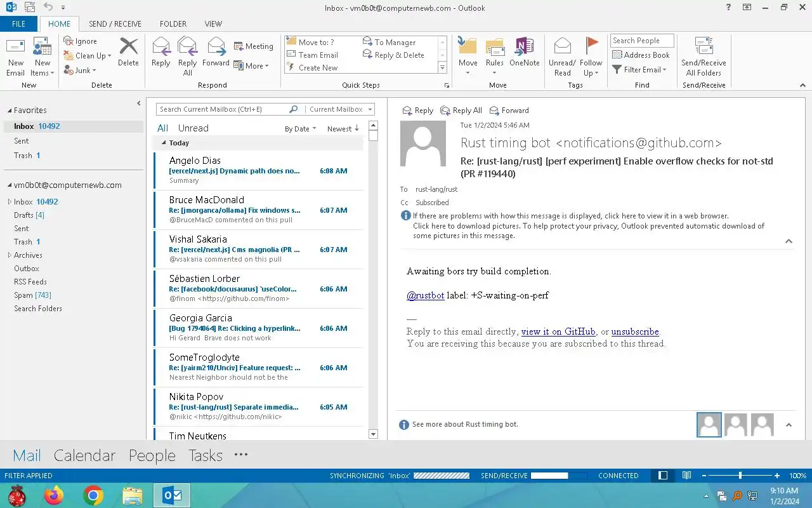Open the Move folder menu
The image size is (812, 508).
[468, 57]
